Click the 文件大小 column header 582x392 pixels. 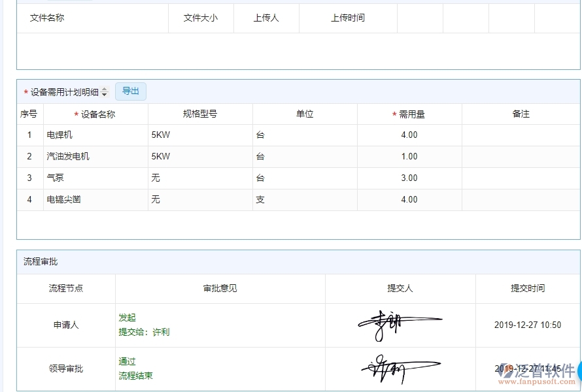(200, 18)
